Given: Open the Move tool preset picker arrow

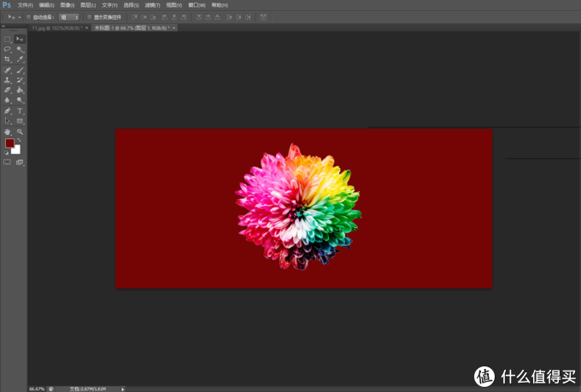Looking at the screenshot, I should [x=17, y=16].
